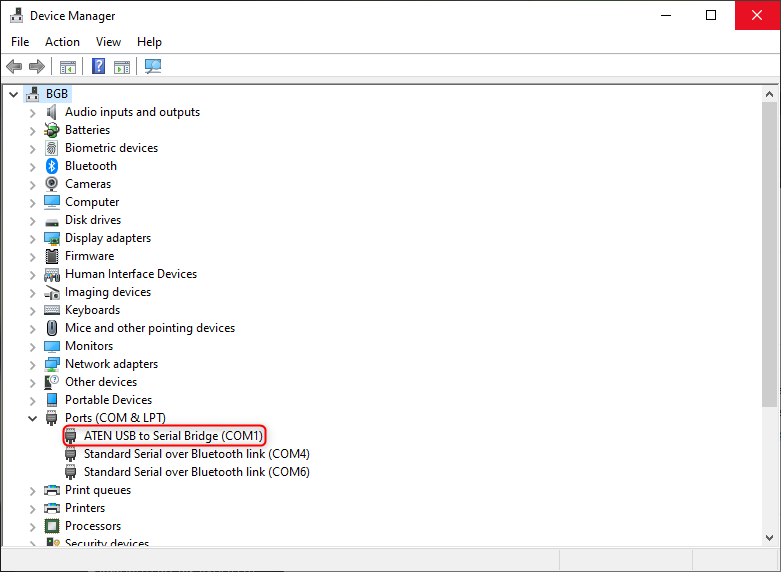Select the BGB computer name
The image size is (781, 572).
point(57,94)
